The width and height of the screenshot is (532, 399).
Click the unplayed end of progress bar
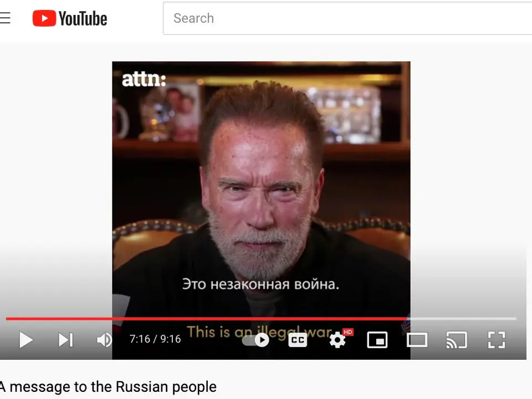(462, 319)
